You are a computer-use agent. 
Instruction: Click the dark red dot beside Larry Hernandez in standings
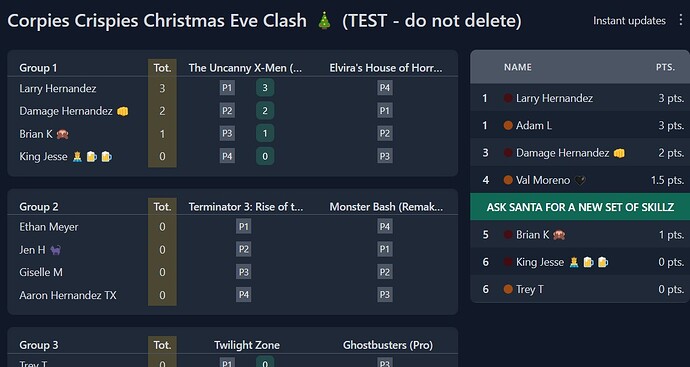click(508, 98)
